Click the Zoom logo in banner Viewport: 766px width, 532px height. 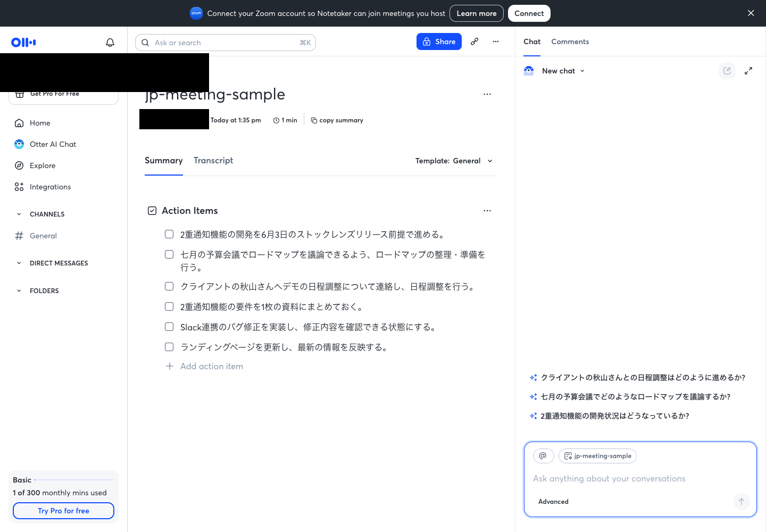196,13
